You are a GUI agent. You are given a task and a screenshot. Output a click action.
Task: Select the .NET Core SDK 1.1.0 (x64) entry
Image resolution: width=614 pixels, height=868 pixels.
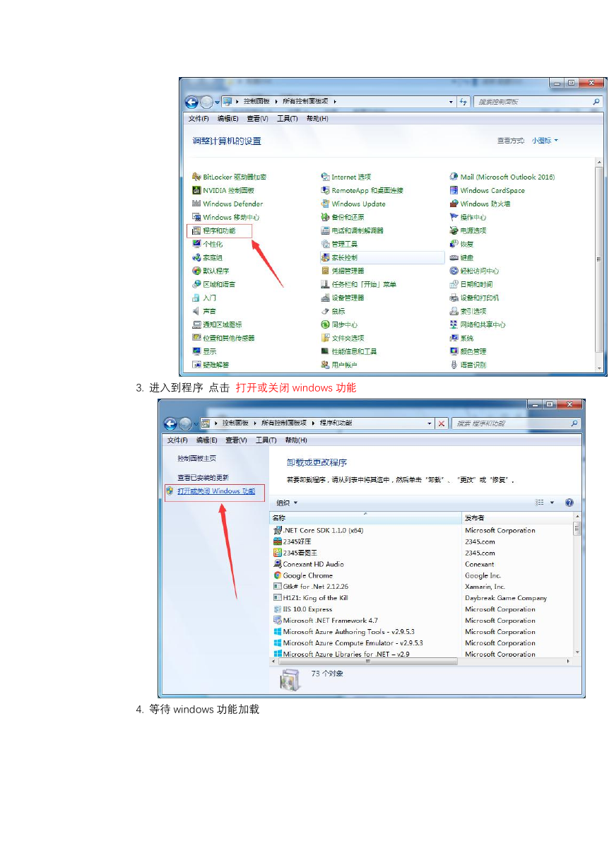pos(422,530)
